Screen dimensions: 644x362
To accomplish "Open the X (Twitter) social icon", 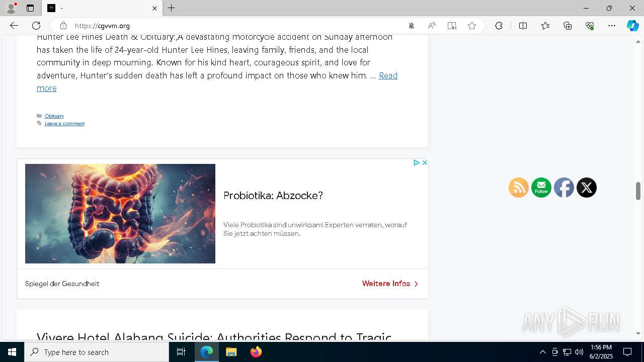I will pyautogui.click(x=587, y=188).
